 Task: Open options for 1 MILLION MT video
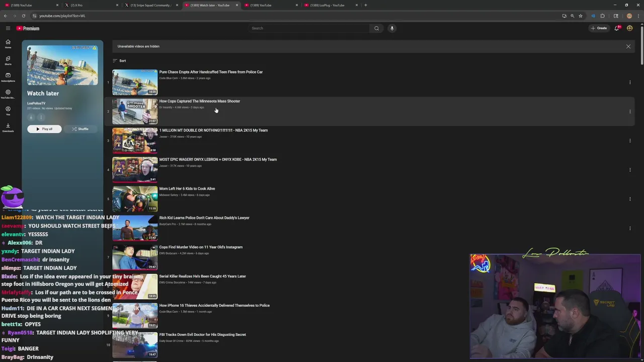pos(630,141)
